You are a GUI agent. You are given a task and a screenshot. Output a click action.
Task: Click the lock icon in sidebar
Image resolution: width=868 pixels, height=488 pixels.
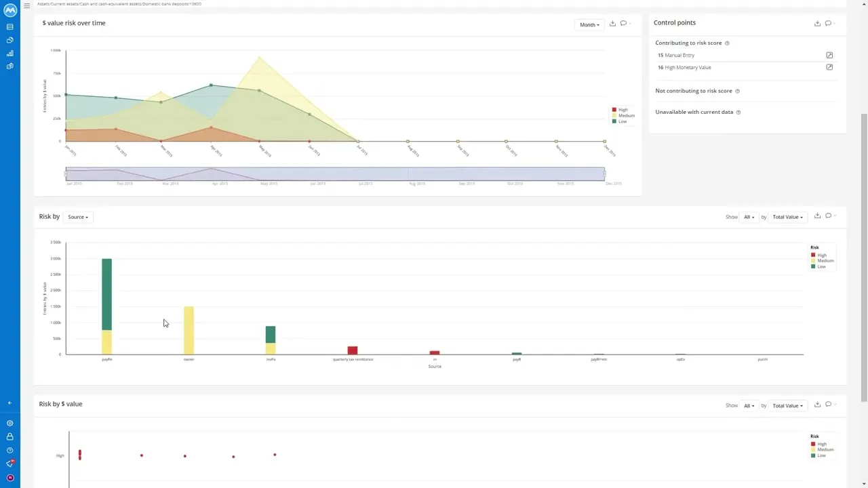tap(9, 436)
